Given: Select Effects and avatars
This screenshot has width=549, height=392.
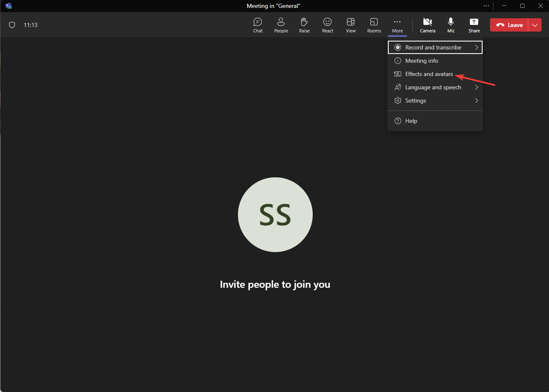Looking at the screenshot, I should (x=429, y=74).
